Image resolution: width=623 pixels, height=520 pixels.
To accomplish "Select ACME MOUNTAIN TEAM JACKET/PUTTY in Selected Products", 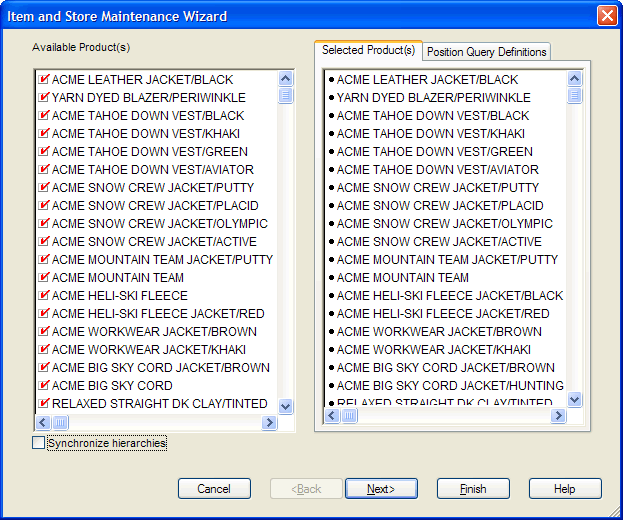I will (447, 259).
